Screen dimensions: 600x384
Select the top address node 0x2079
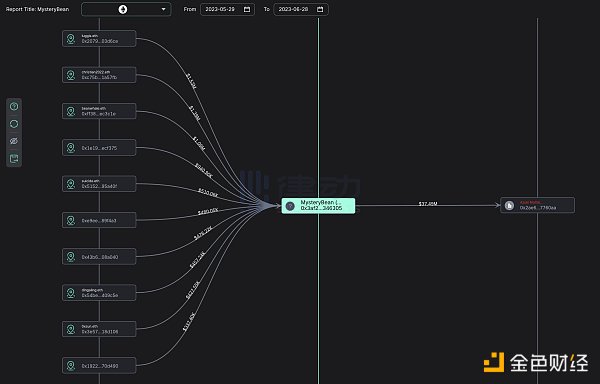click(99, 39)
